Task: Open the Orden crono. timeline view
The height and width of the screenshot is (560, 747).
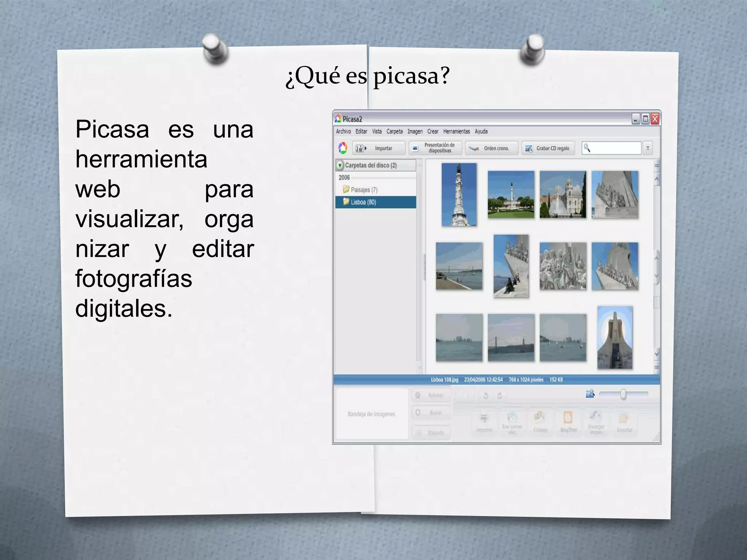Action: coord(492,148)
